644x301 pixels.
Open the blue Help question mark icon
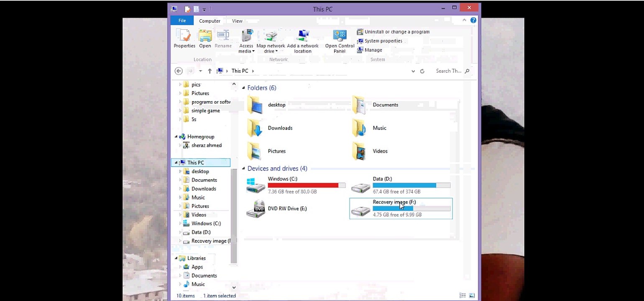tap(473, 20)
